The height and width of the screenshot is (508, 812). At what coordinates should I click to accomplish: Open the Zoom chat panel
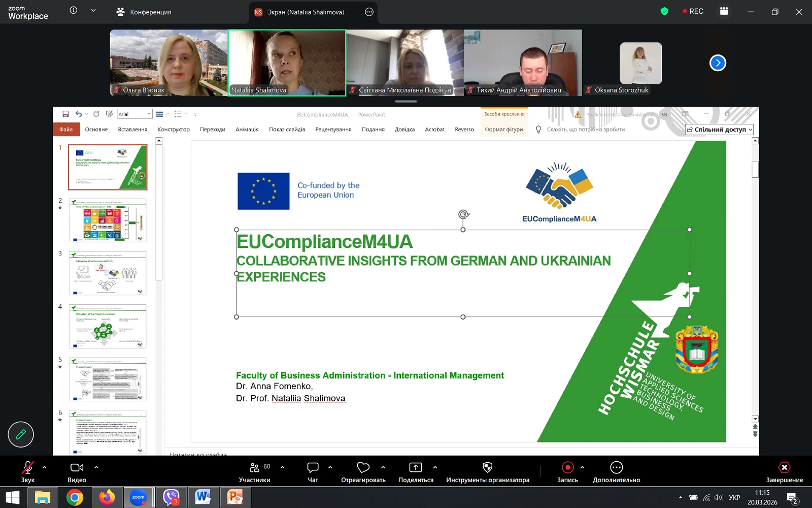point(313,468)
